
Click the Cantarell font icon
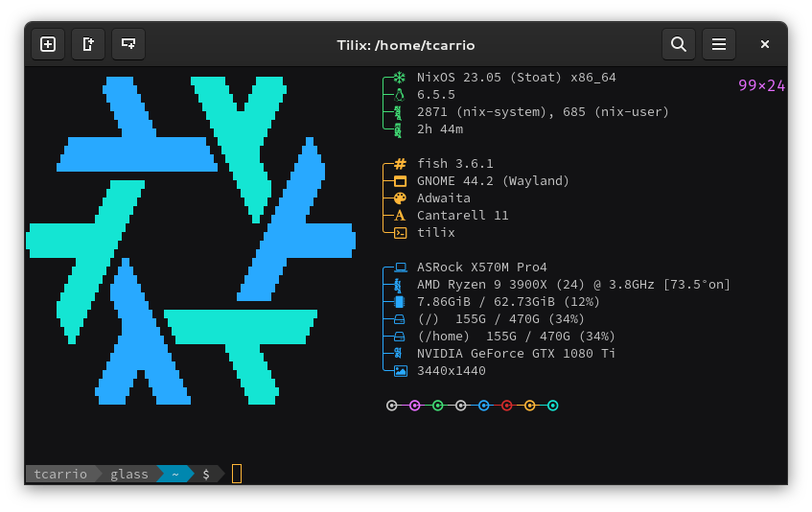click(399, 216)
